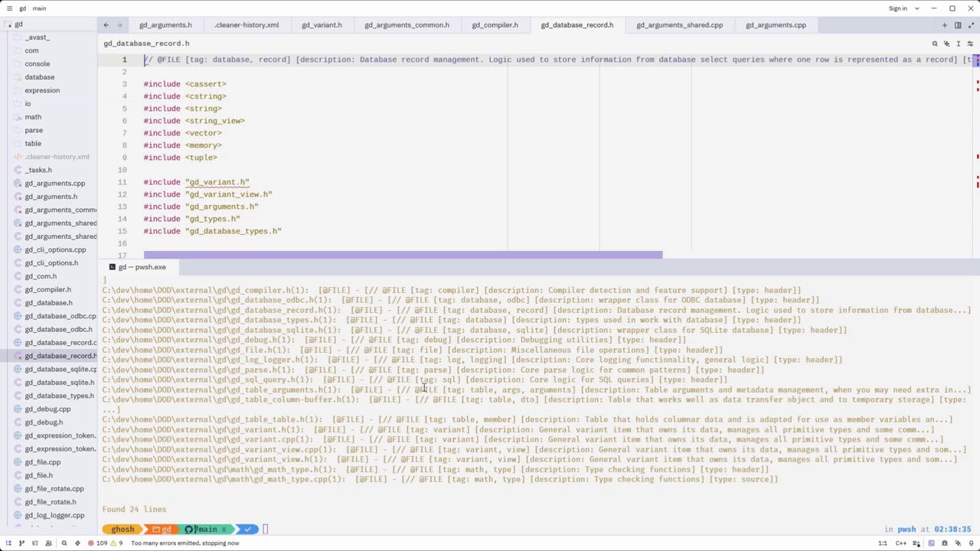The image size is (980, 551).
Task: Click the red error count indicator 109
Action: [97, 543]
